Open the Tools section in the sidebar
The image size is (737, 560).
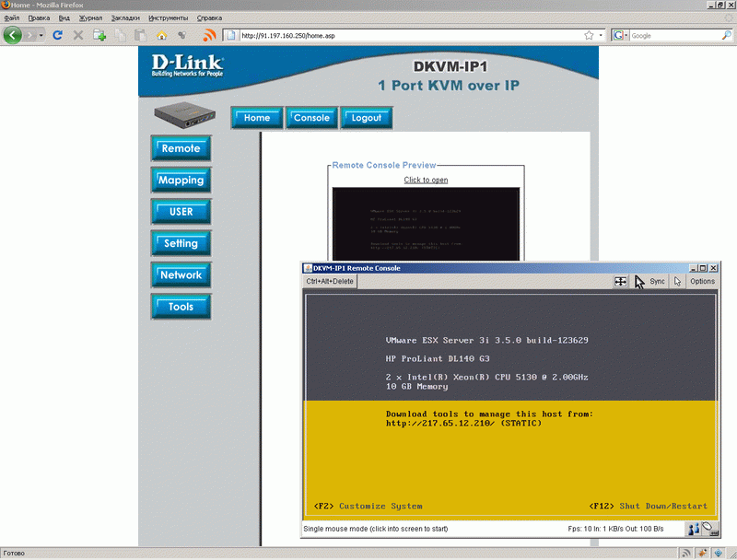point(181,307)
